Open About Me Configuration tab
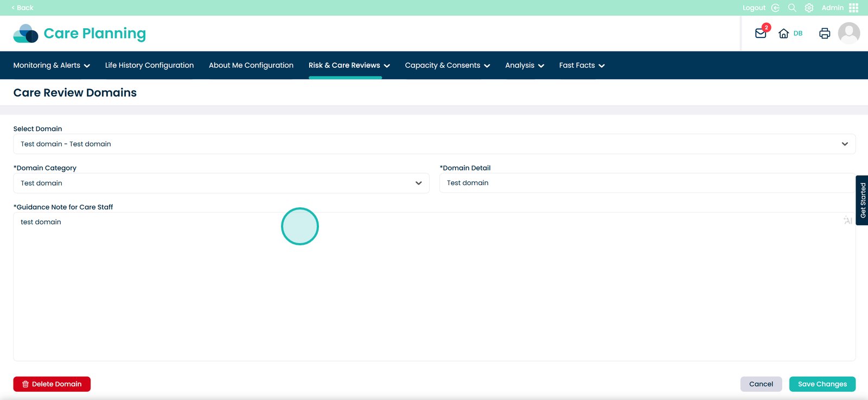The height and width of the screenshot is (400, 868). pos(251,65)
